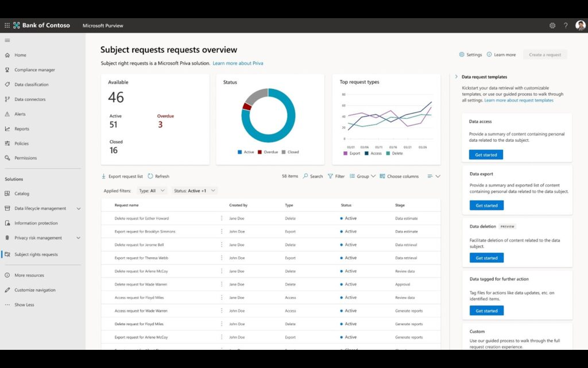
Task: Open the Group dropdown
Action: [x=363, y=176]
